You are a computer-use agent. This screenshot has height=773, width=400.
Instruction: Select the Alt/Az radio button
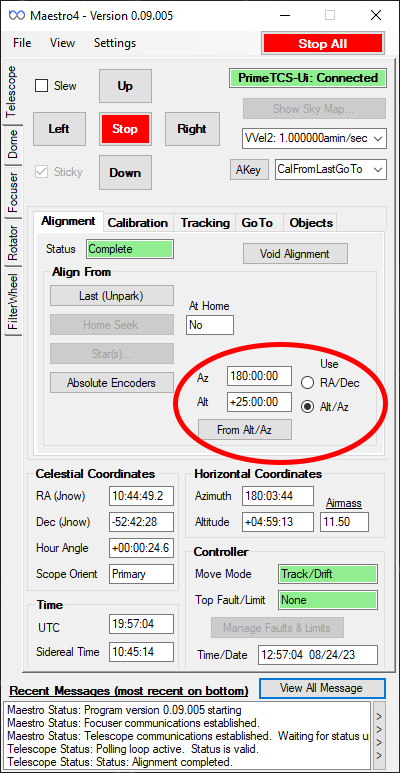pyautogui.click(x=308, y=407)
